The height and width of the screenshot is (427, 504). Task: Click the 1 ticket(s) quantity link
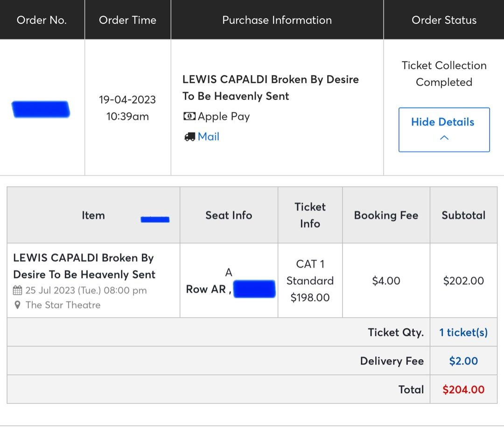(463, 332)
